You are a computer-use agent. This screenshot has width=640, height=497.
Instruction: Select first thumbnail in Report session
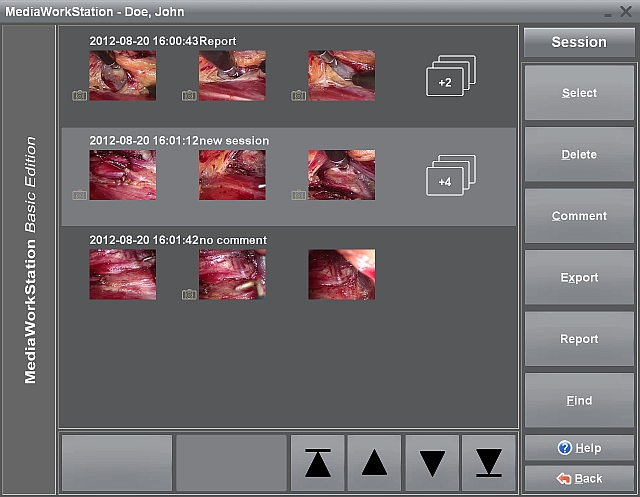coord(123,75)
